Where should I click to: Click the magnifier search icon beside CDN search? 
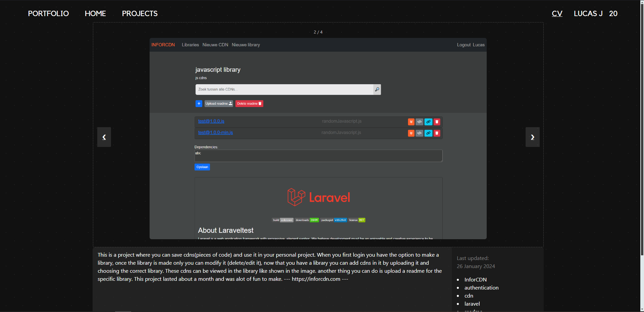click(x=377, y=90)
